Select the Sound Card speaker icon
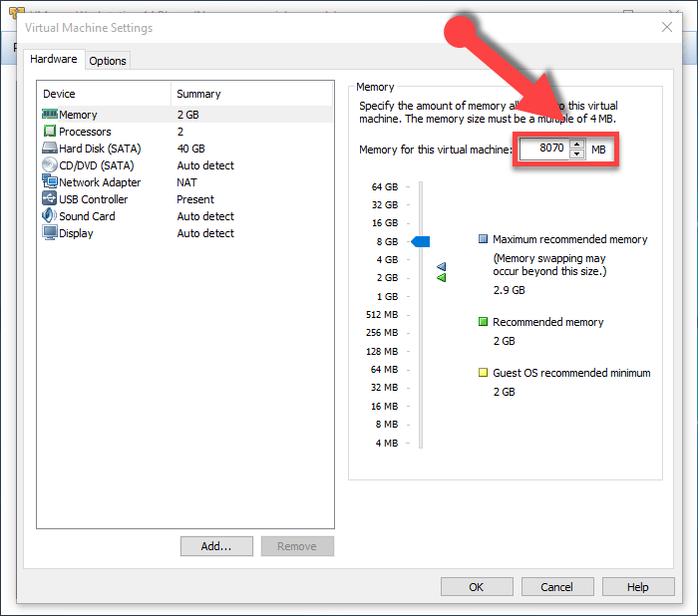Viewport: 698px width, 616px height. click(50, 216)
